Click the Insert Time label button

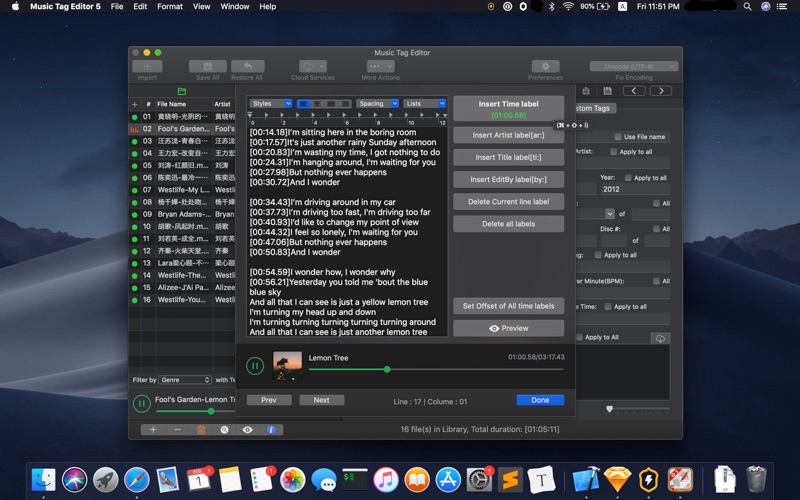click(508, 108)
